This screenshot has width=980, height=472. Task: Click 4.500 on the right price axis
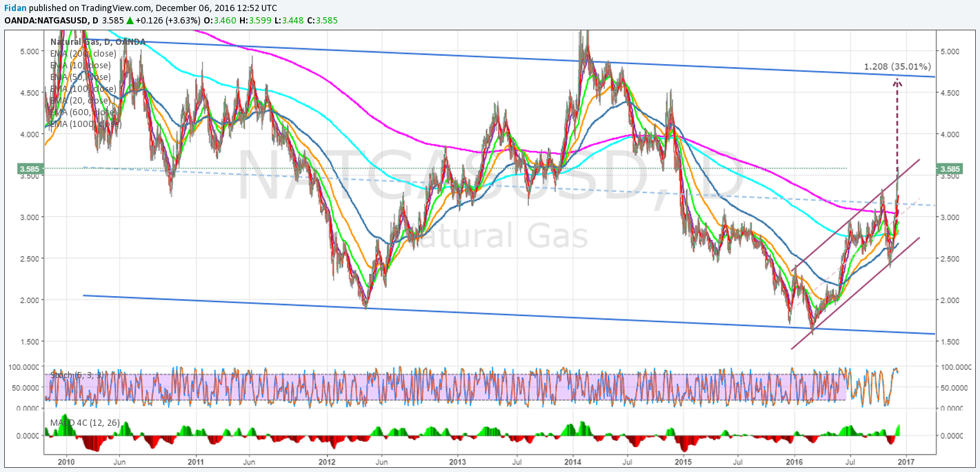point(952,92)
